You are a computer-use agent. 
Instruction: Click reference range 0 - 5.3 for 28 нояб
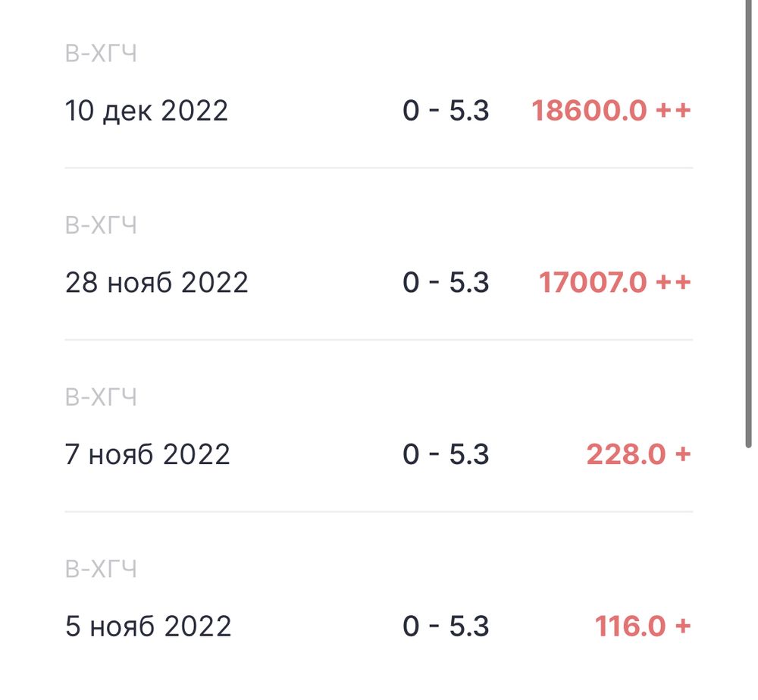tap(446, 283)
